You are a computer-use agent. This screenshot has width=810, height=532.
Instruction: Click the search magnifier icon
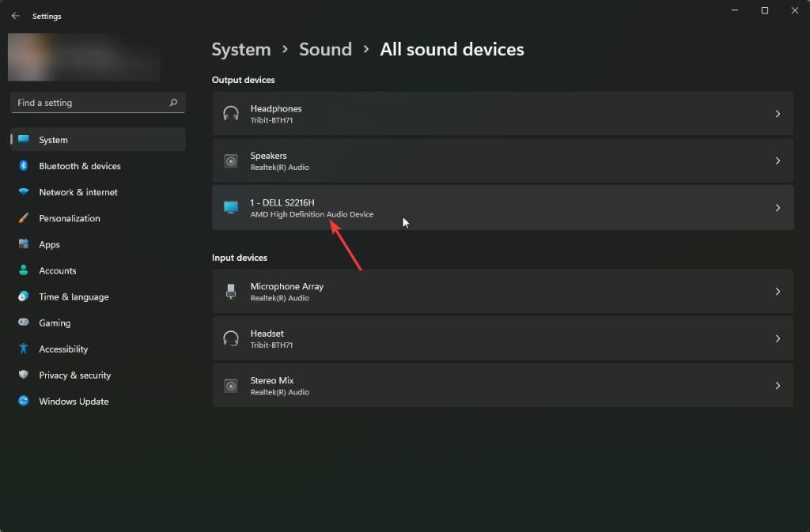pos(173,103)
